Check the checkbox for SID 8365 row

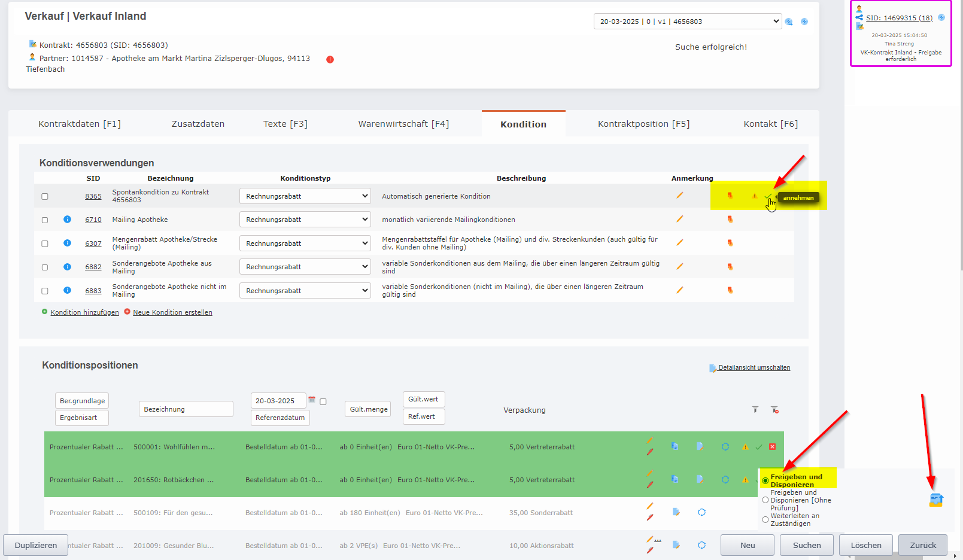(44, 196)
